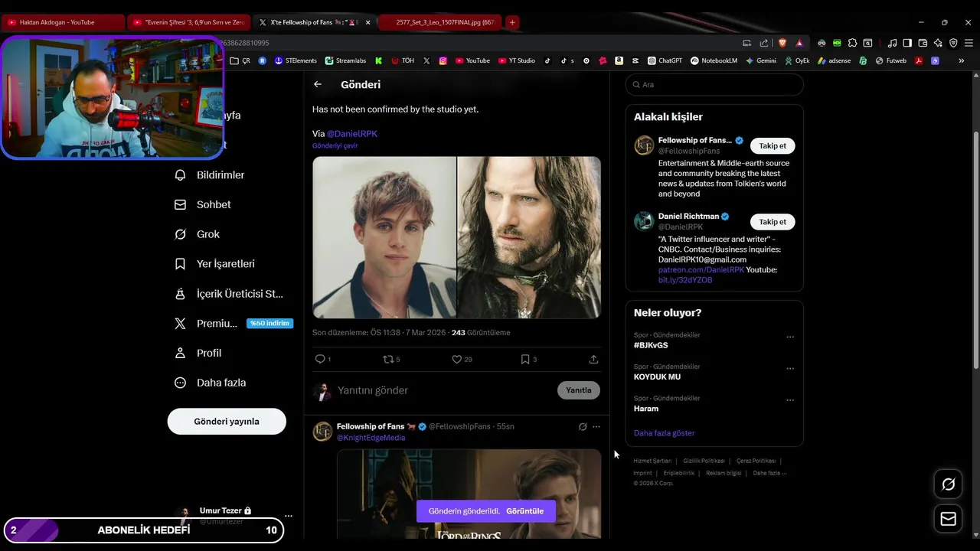Open Premium in the X sidebar
The image size is (980, 551).
(x=207, y=324)
